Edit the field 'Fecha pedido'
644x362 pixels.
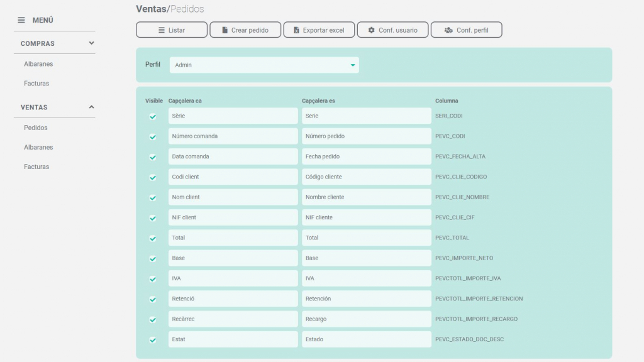[x=367, y=156]
